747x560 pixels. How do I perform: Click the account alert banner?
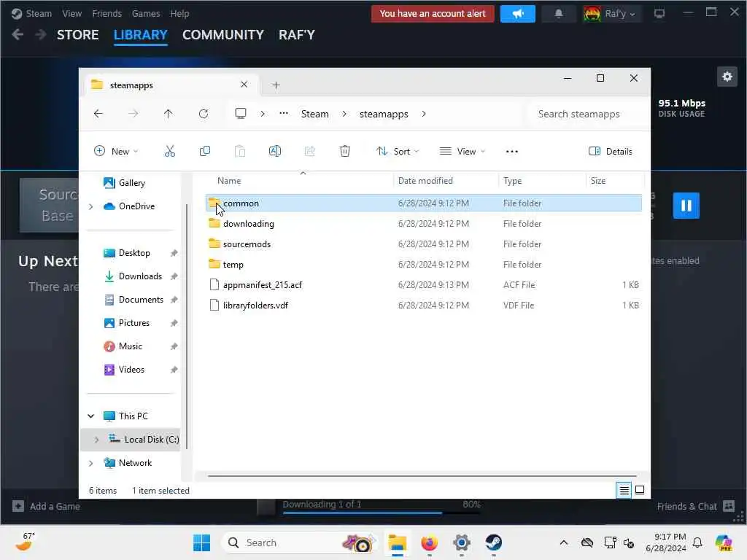pos(433,14)
